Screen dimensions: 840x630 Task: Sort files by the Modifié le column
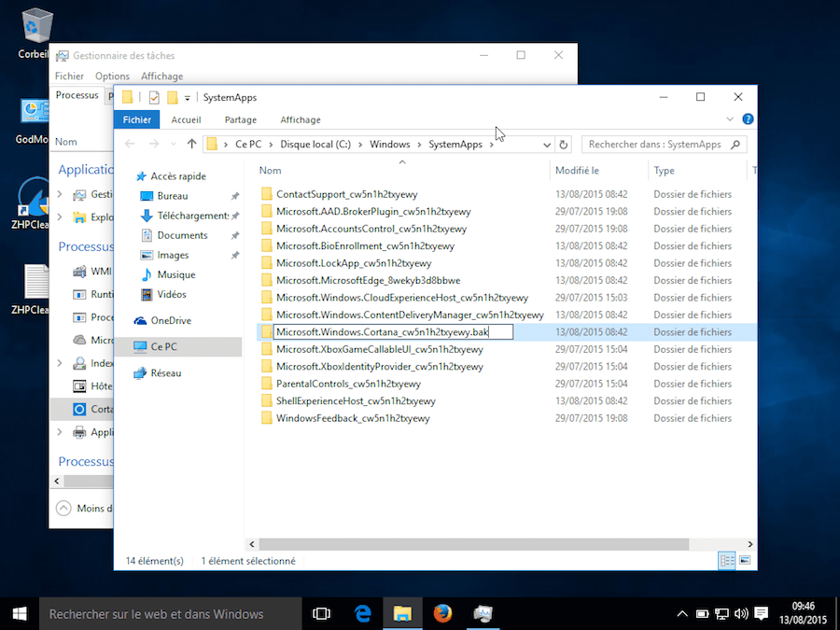click(577, 171)
